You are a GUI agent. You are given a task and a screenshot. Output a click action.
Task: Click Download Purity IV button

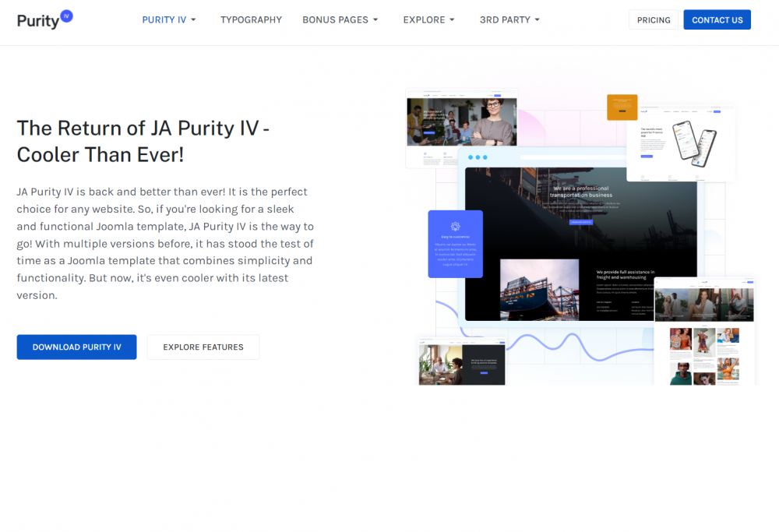point(76,347)
